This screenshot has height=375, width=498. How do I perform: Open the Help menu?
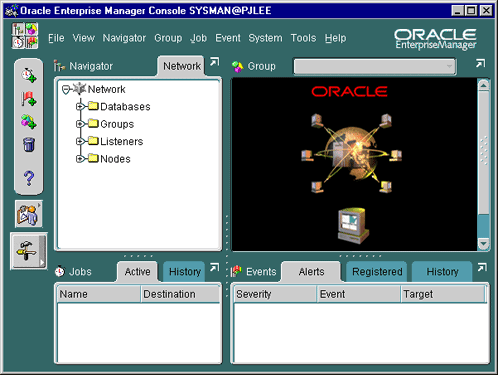tap(335, 38)
